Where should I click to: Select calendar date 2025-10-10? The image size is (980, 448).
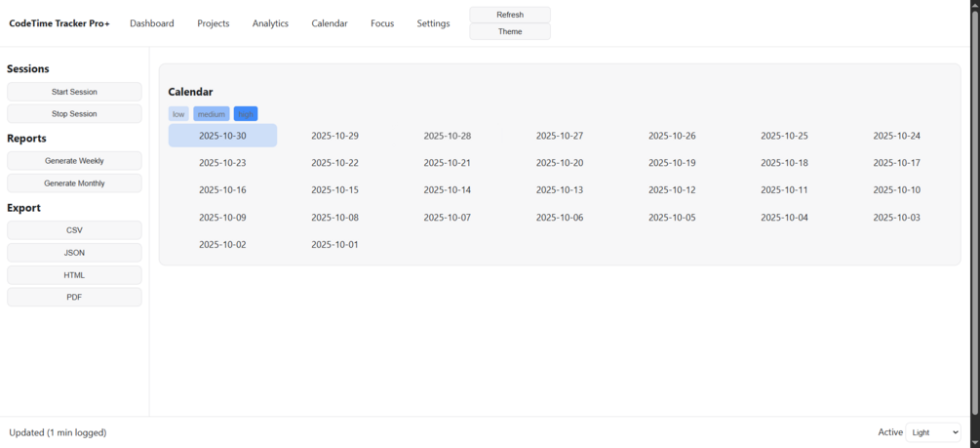[897, 190]
